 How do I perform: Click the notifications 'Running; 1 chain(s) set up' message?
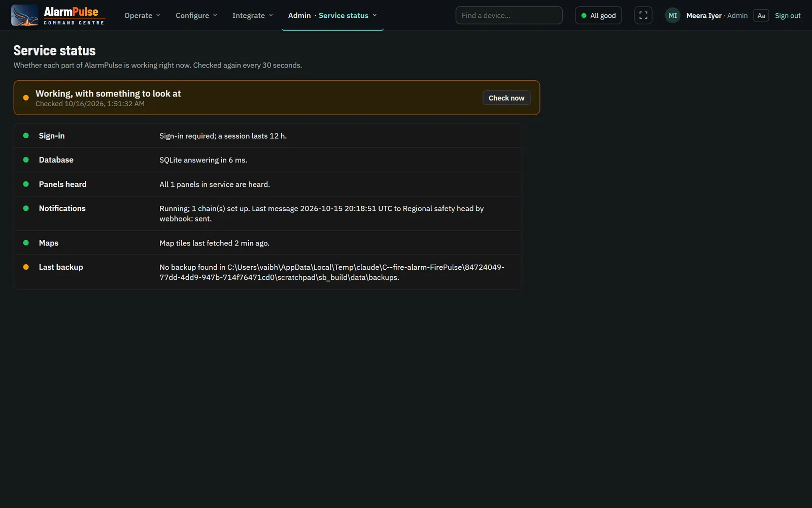coord(322,213)
